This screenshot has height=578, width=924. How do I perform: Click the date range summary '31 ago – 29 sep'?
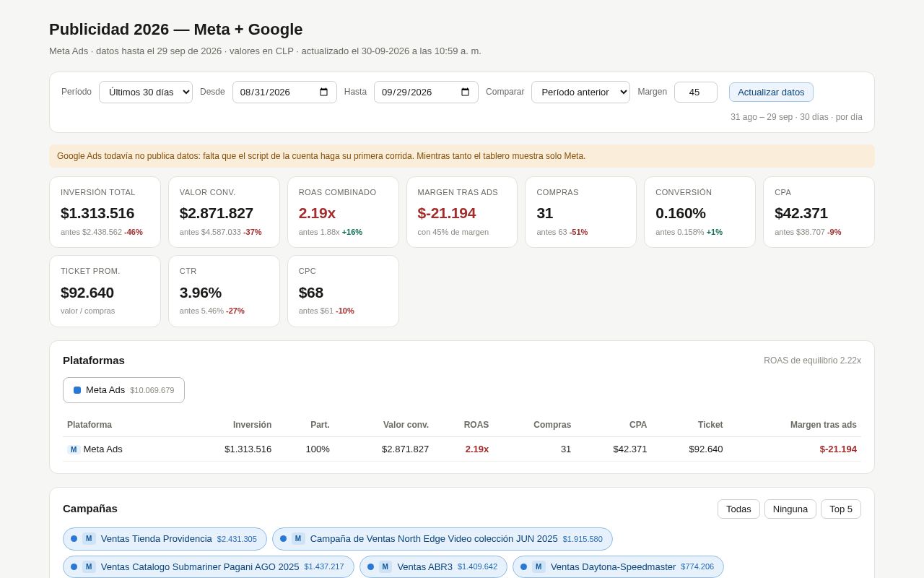click(796, 117)
